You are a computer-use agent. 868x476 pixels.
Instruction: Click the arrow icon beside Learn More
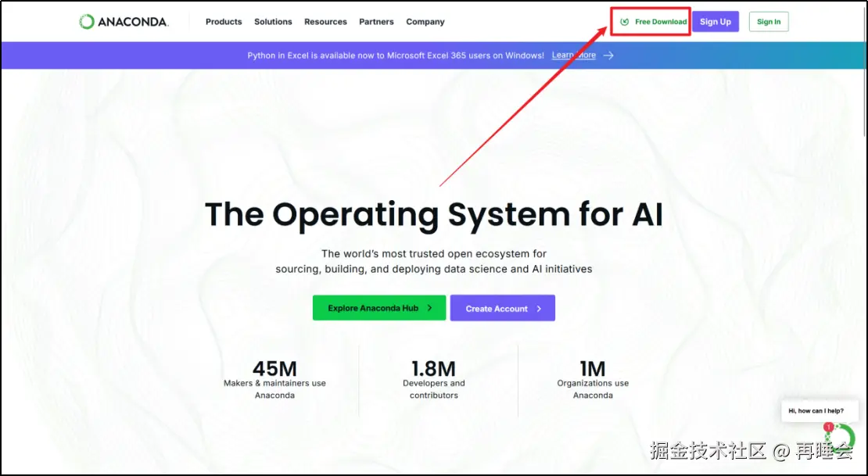tap(608, 55)
